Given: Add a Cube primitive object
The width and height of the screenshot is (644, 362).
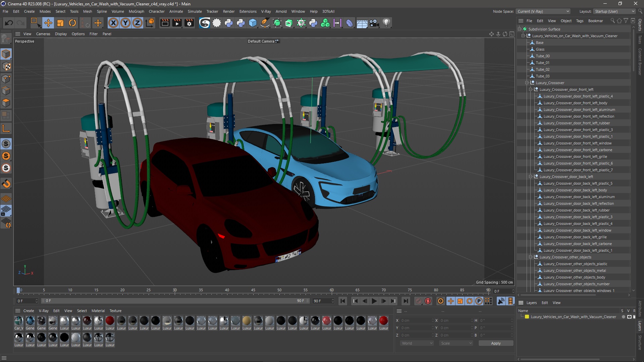Looking at the screenshot, I should [253, 23].
